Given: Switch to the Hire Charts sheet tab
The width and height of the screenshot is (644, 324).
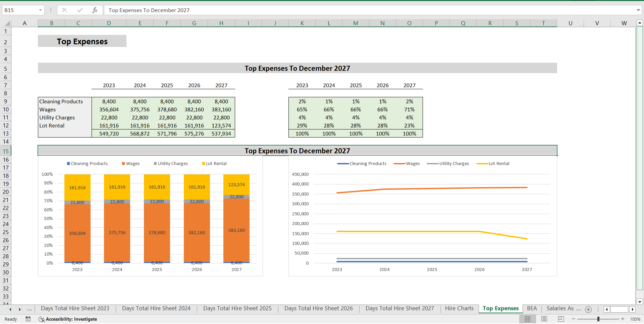Looking at the screenshot, I should pyautogui.click(x=459, y=308).
